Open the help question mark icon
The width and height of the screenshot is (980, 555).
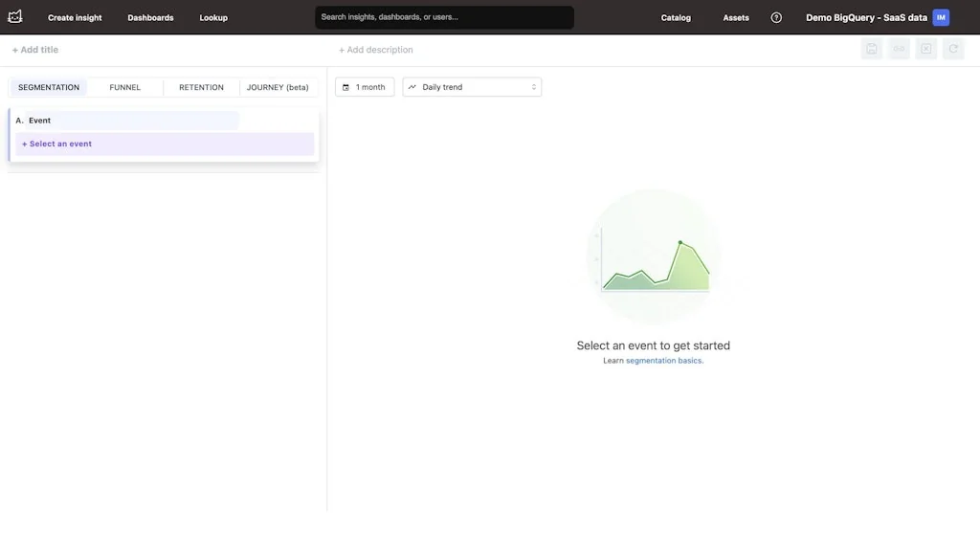pyautogui.click(x=776, y=17)
